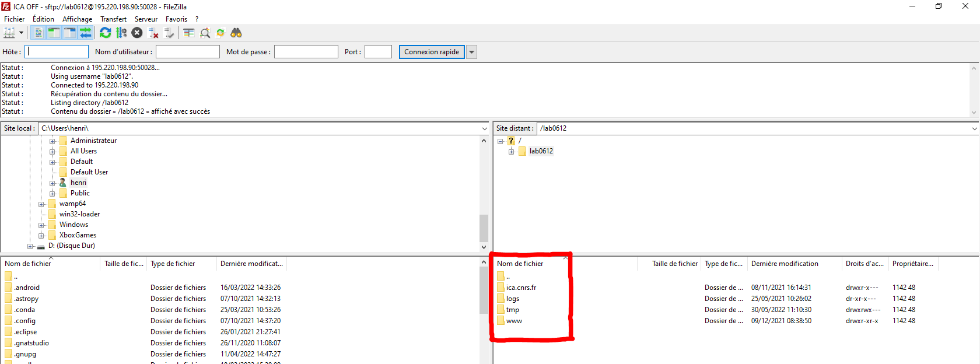Screen dimensions: 980x364
Task: Select the remote logs folder
Action: (513, 299)
